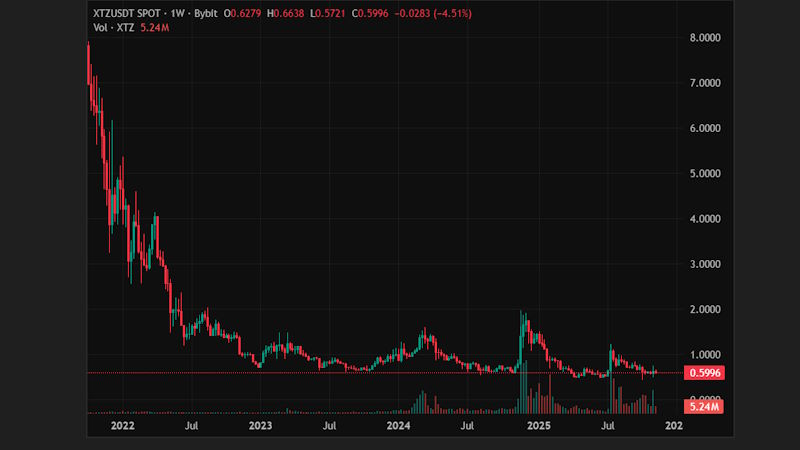Click 2022 on the time axis

pyautogui.click(x=122, y=426)
